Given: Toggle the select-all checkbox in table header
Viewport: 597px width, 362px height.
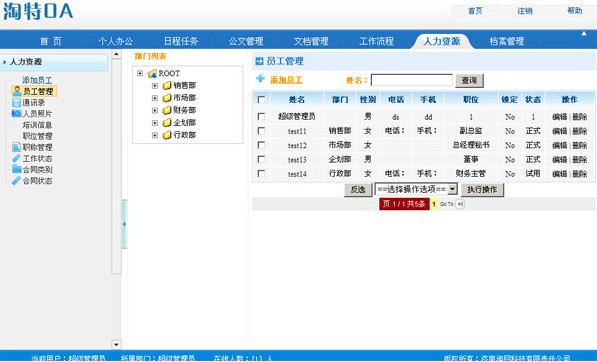Looking at the screenshot, I should pyautogui.click(x=261, y=100).
